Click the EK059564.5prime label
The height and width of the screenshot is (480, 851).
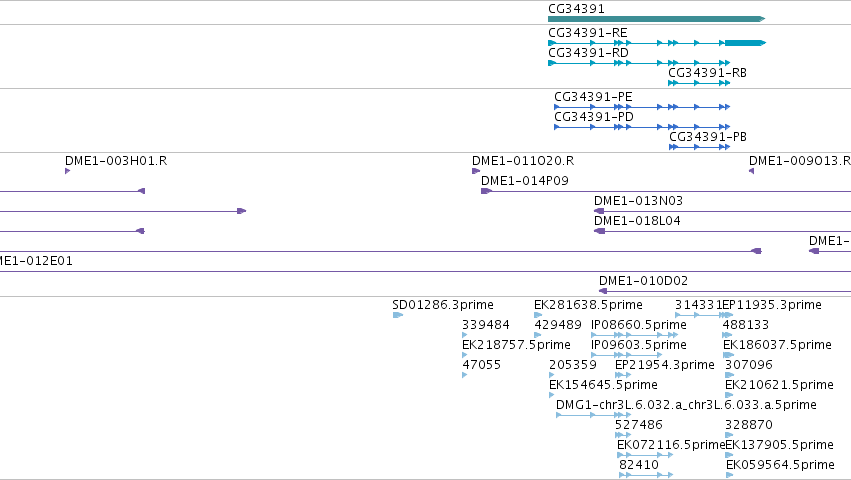[780, 465]
